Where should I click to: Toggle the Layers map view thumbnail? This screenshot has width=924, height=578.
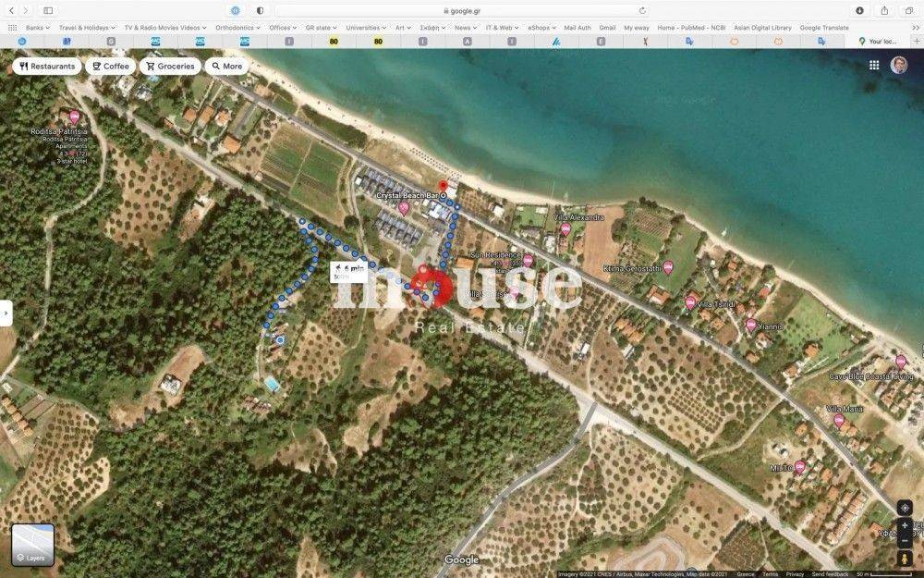pyautogui.click(x=32, y=544)
